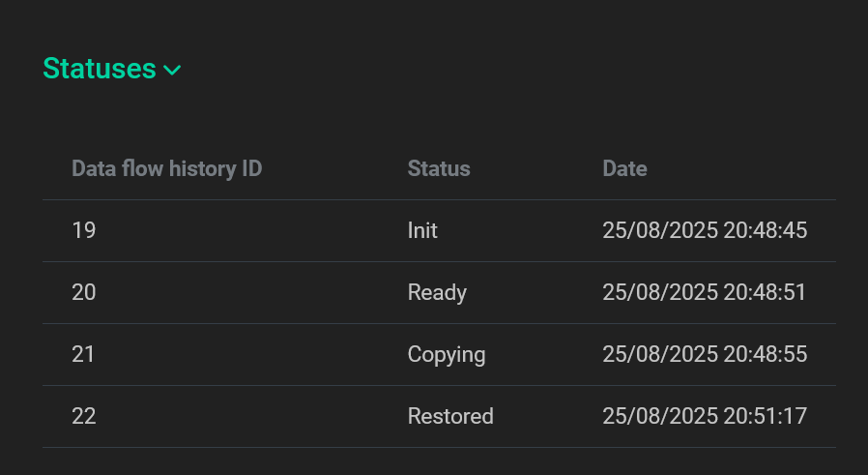Collapse the Statuses section chevron
This screenshot has height=475, width=868.
[x=172, y=70]
